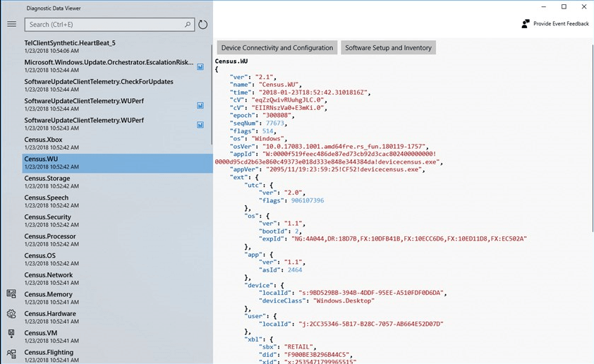
Task: Click the utc "flags" value 906107396
Action: pyautogui.click(x=307, y=200)
